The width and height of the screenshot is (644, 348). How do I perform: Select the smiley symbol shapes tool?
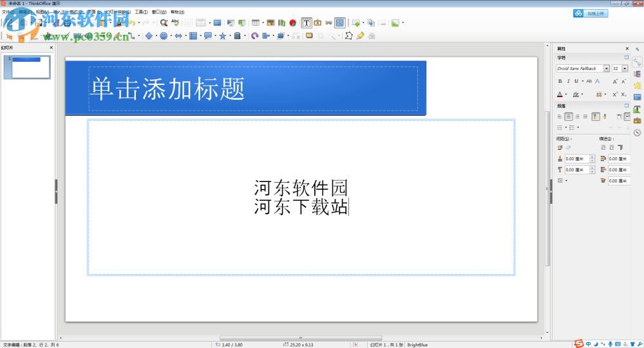(x=164, y=36)
